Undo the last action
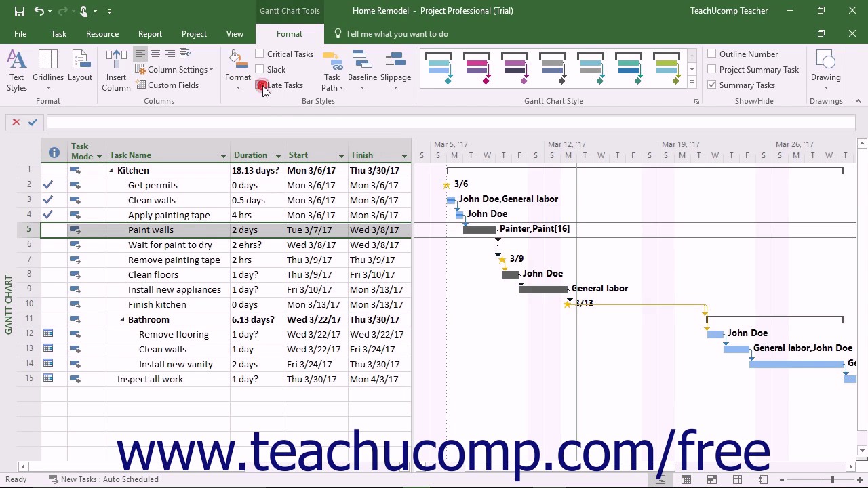The image size is (868, 488). [39, 11]
